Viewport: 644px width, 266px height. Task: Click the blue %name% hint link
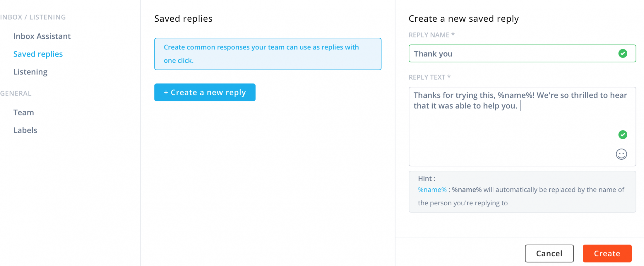point(432,190)
